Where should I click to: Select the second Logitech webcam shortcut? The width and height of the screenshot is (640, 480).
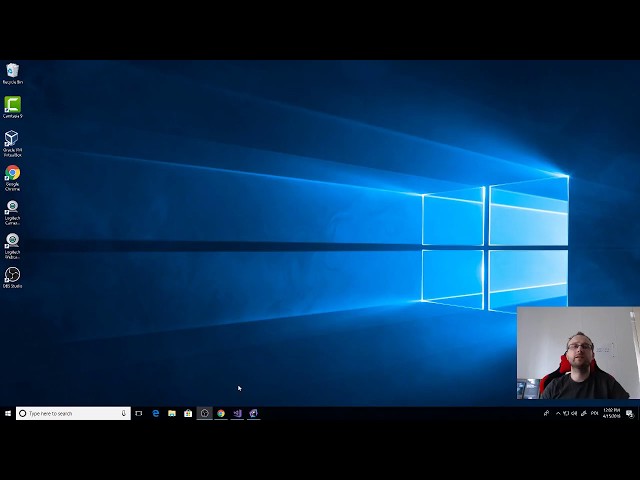[x=12, y=246]
